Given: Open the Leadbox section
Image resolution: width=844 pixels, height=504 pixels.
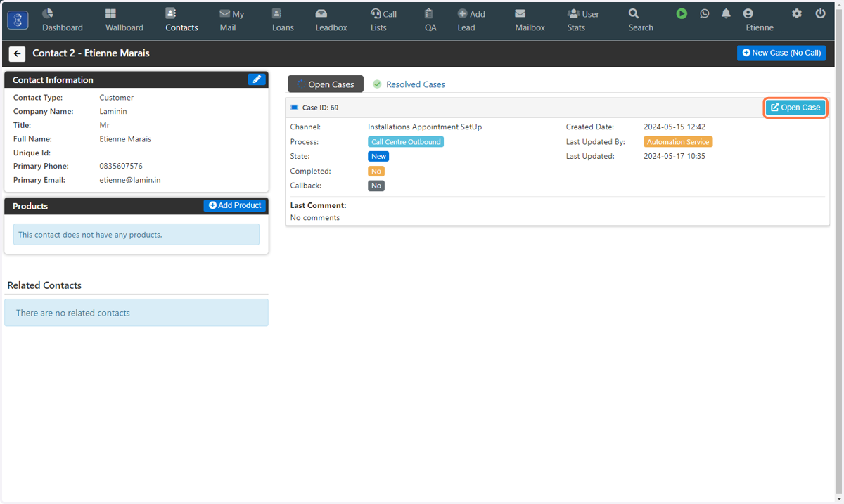Looking at the screenshot, I should pos(331,20).
